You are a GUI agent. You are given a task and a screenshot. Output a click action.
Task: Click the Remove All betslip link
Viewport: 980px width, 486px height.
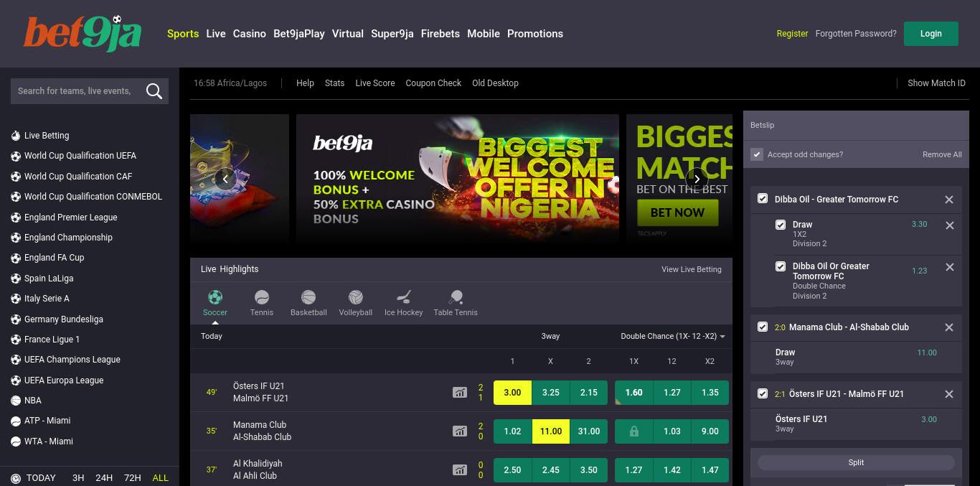click(x=942, y=154)
